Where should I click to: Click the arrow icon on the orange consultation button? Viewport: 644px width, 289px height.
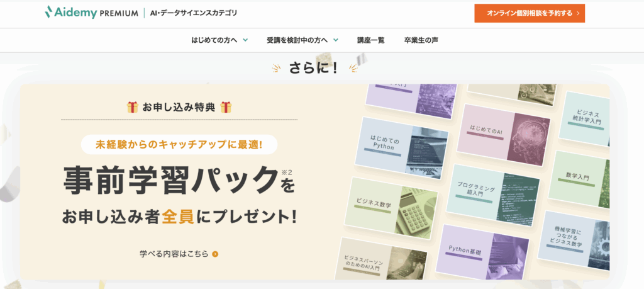point(578,14)
